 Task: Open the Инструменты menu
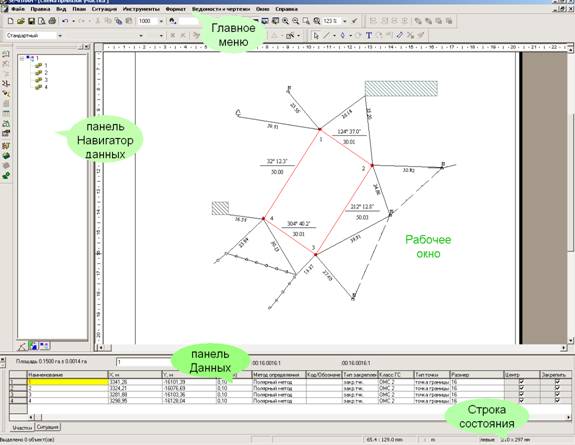141,9
